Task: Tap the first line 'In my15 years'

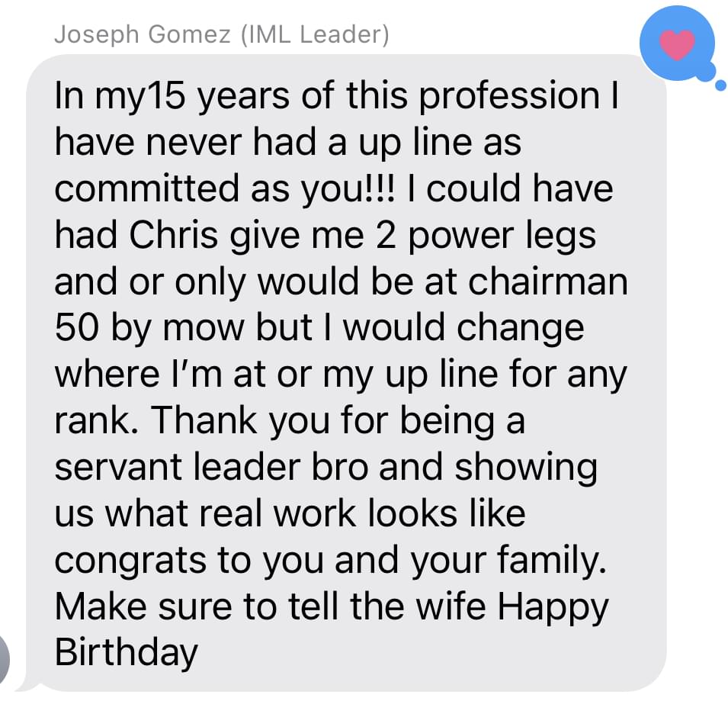Action: (x=172, y=97)
